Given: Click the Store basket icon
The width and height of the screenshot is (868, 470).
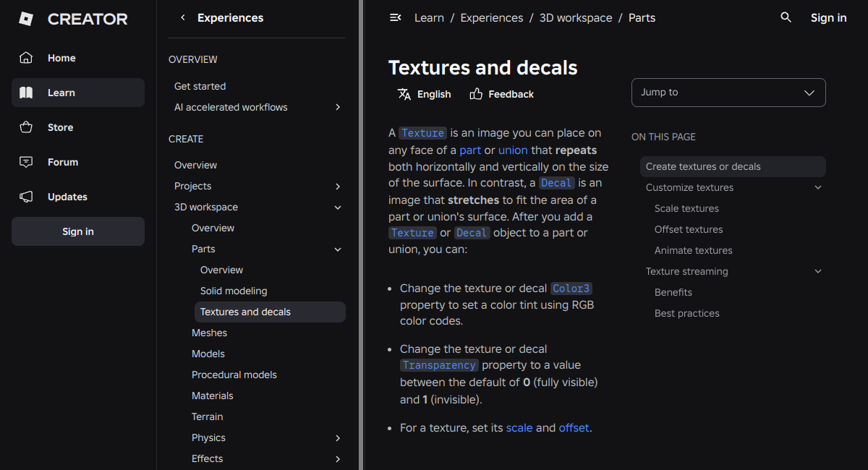Looking at the screenshot, I should coord(26,127).
